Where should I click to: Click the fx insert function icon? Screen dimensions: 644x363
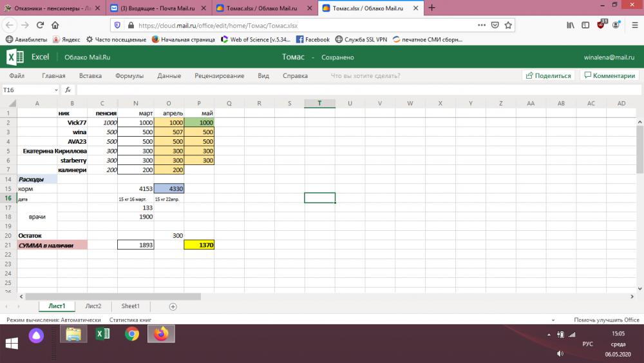coord(68,90)
